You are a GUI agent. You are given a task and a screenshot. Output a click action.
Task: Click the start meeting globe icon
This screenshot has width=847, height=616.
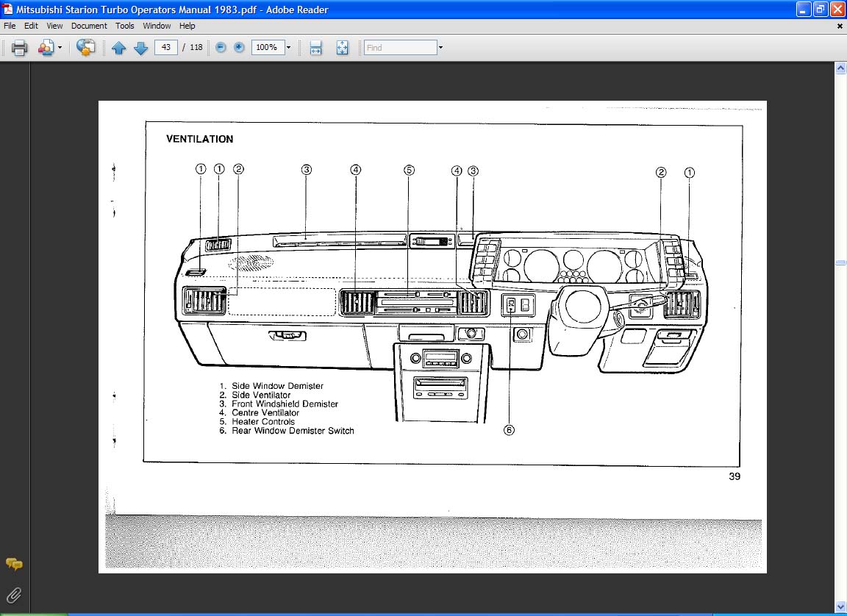tap(85, 48)
